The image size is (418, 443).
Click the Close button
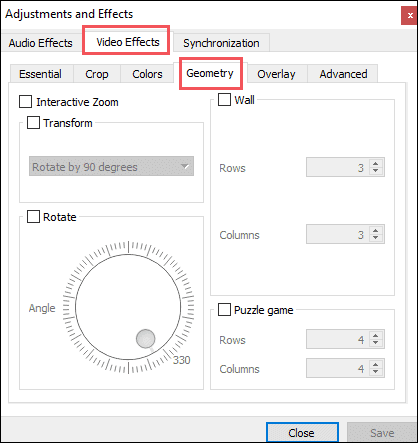pos(302,433)
